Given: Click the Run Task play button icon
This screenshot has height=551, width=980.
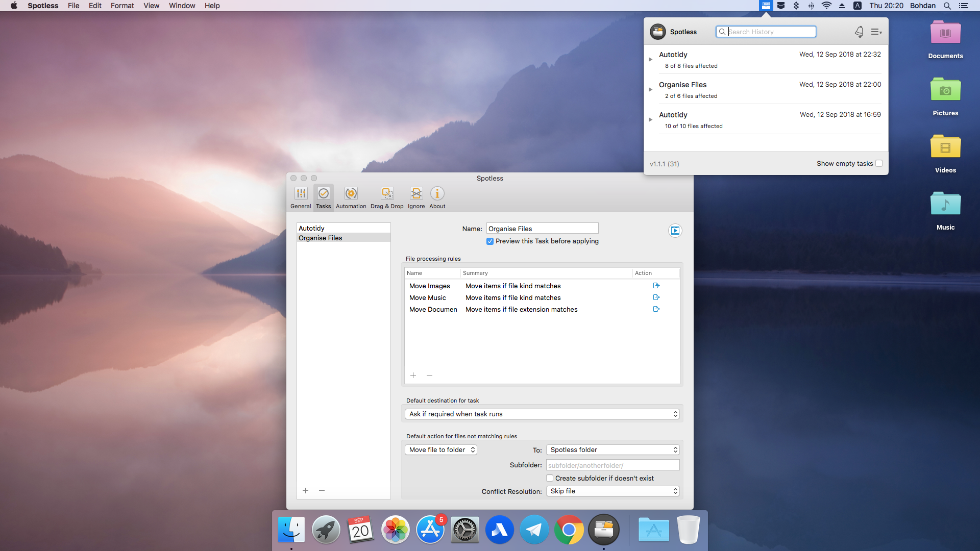Looking at the screenshot, I should coord(674,231).
